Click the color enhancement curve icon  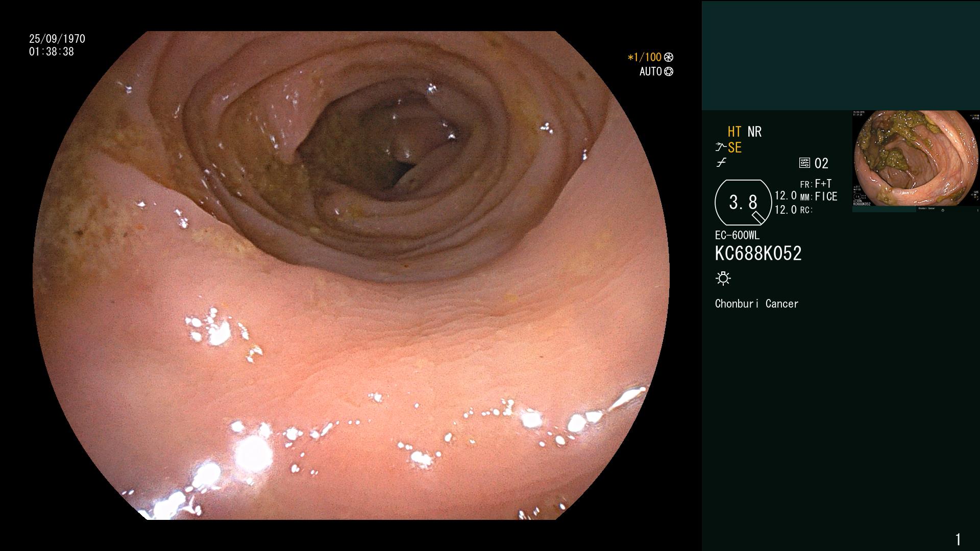click(721, 163)
